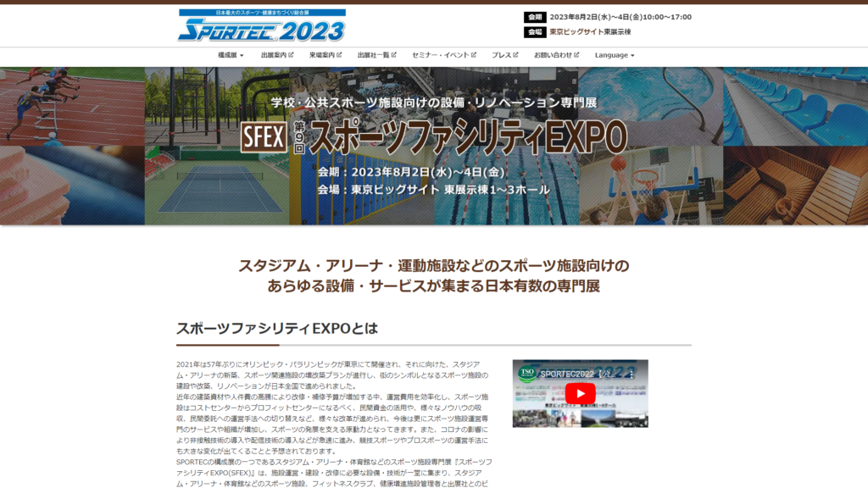Open the SPORTEC2022 video title link
The width and height of the screenshot is (868, 488).
click(576, 374)
